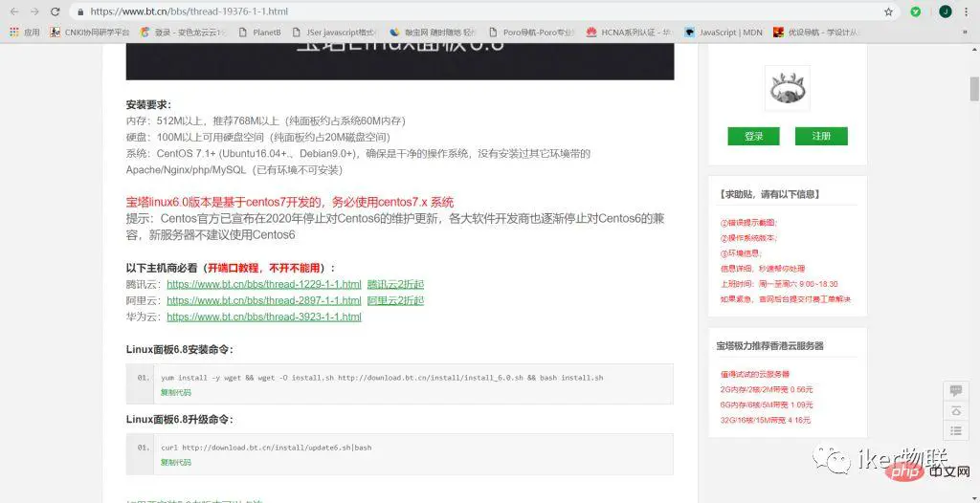Click the 【求助贴，请有以下信息】 heading
This screenshot has width=980, height=503.
click(x=768, y=194)
